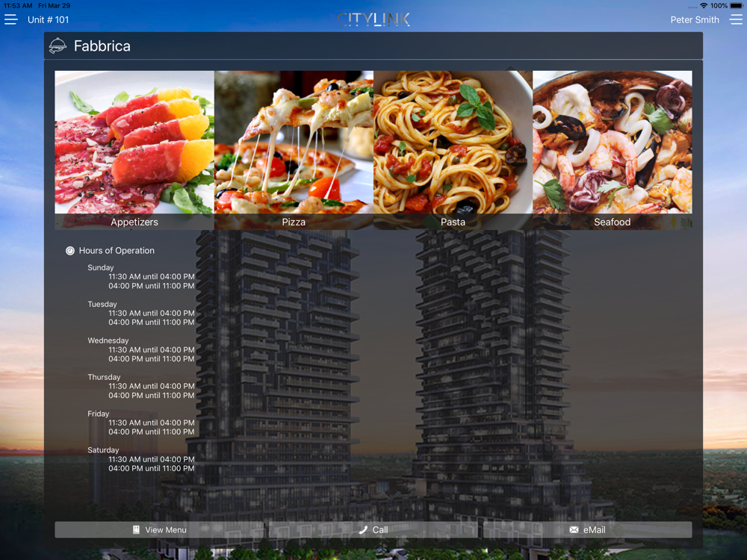Image resolution: width=747 pixels, height=560 pixels.
Task: Select the Saturday hours row
Action: [x=141, y=459]
